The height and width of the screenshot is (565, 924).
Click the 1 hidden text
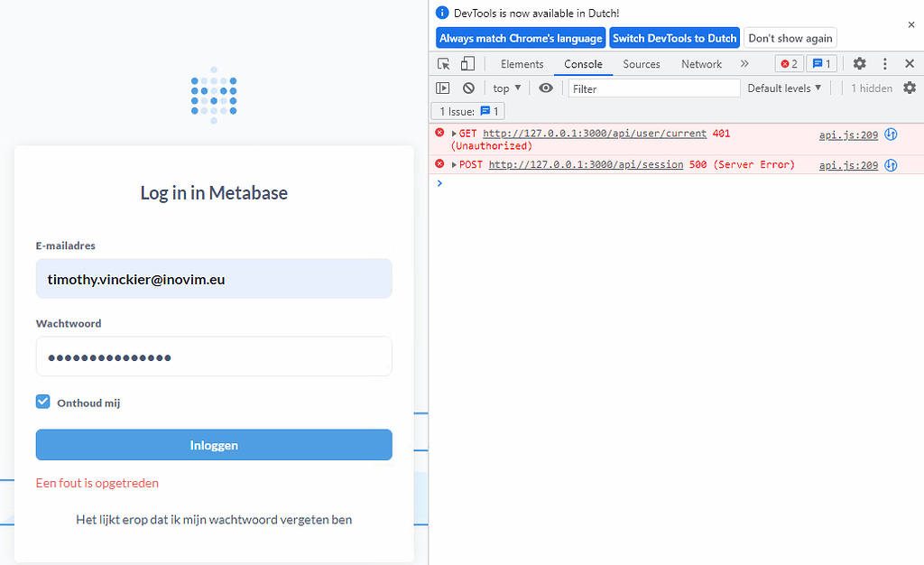pos(872,88)
